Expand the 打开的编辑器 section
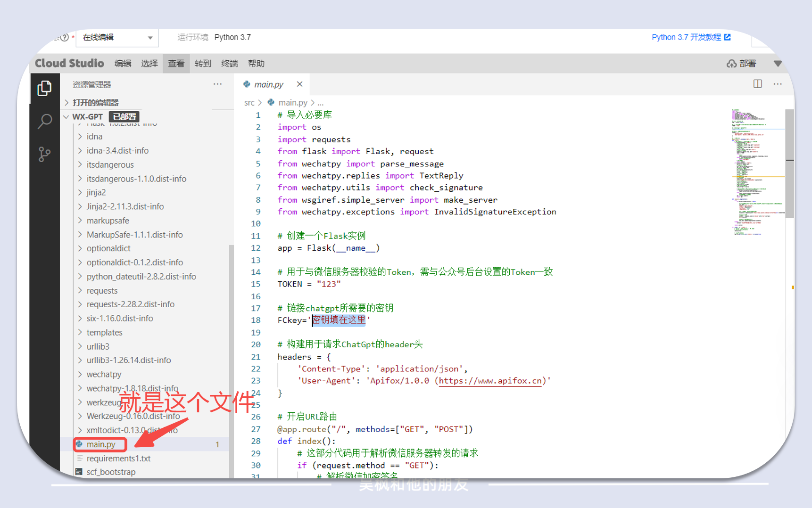Screen dimensions: 812x508 pyautogui.click(x=95, y=102)
